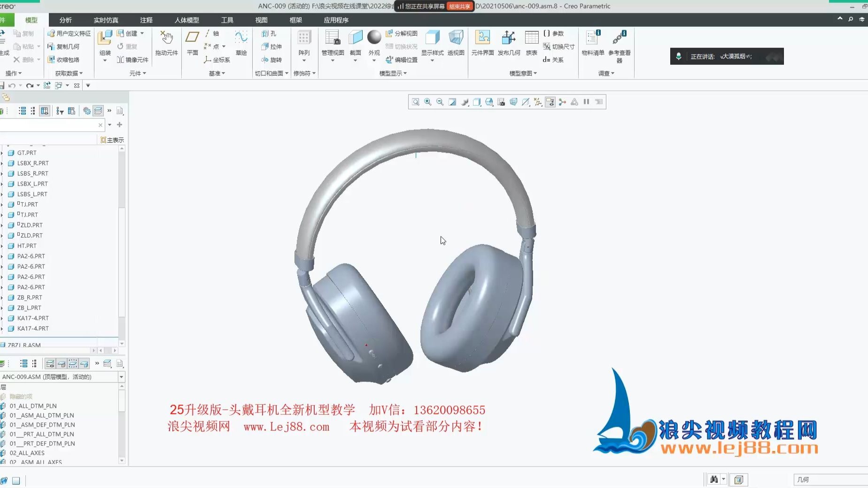Click the pause simulation icon in graphics toolbar
This screenshot has height=488, width=868.
(587, 102)
